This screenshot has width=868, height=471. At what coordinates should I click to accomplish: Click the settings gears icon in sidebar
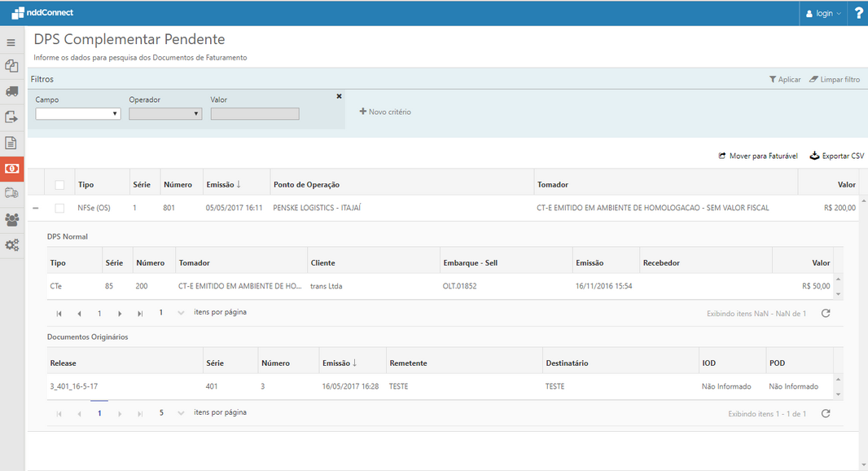tap(11, 245)
